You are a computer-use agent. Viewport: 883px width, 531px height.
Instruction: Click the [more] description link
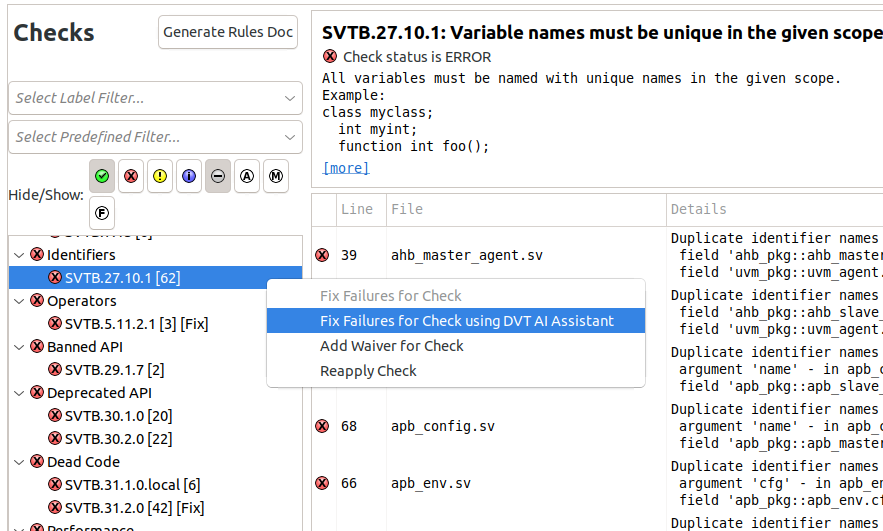[x=345, y=168]
